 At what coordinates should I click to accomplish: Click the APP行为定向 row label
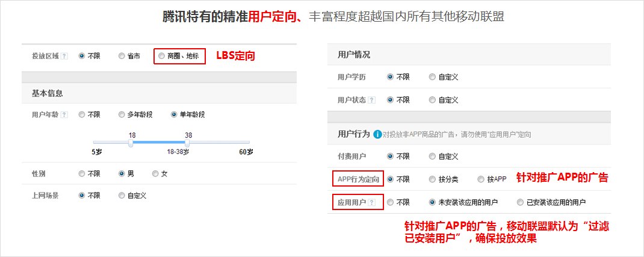point(358,179)
